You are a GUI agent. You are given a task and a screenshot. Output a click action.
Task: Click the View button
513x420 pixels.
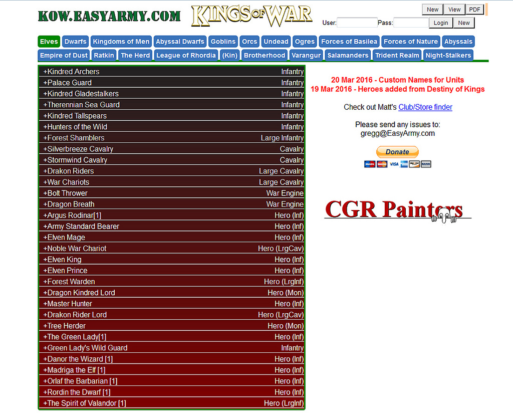(x=454, y=10)
